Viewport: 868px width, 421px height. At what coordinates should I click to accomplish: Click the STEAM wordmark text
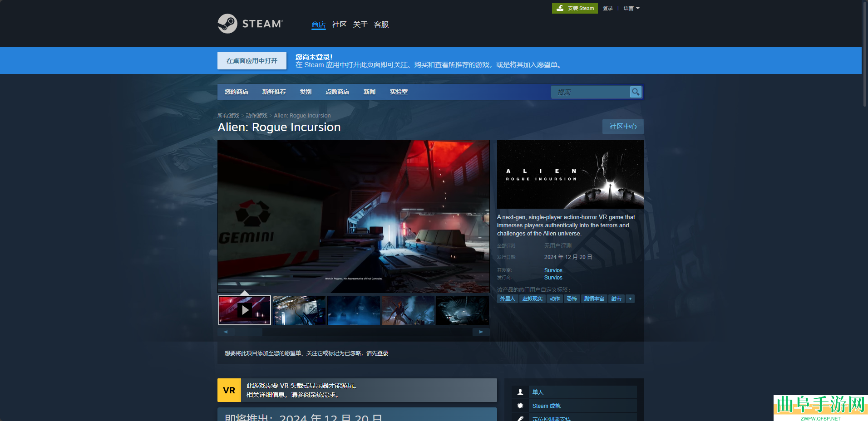262,24
